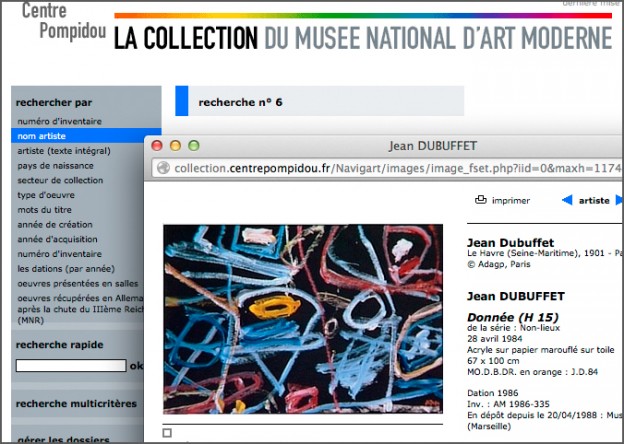This screenshot has height=444, width=624.
Task: Open recherche multicritères section
Action: 76,403
